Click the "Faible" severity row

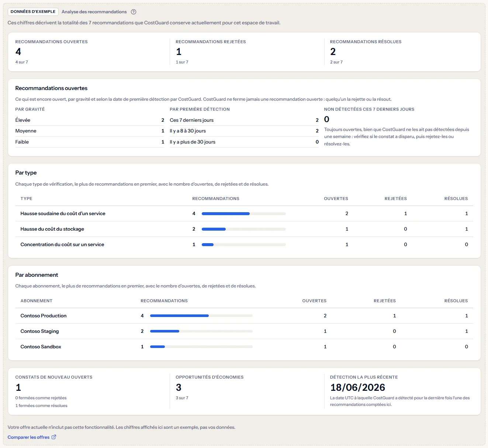click(90, 142)
